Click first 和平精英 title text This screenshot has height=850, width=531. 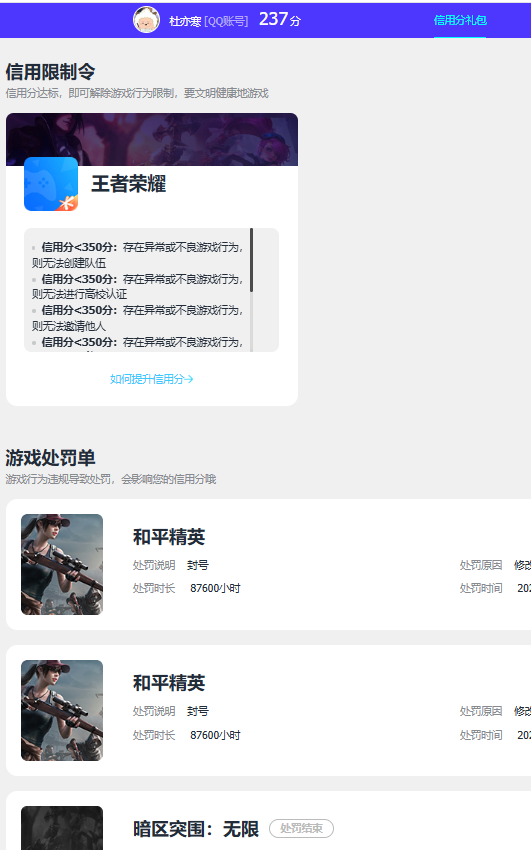click(x=169, y=537)
